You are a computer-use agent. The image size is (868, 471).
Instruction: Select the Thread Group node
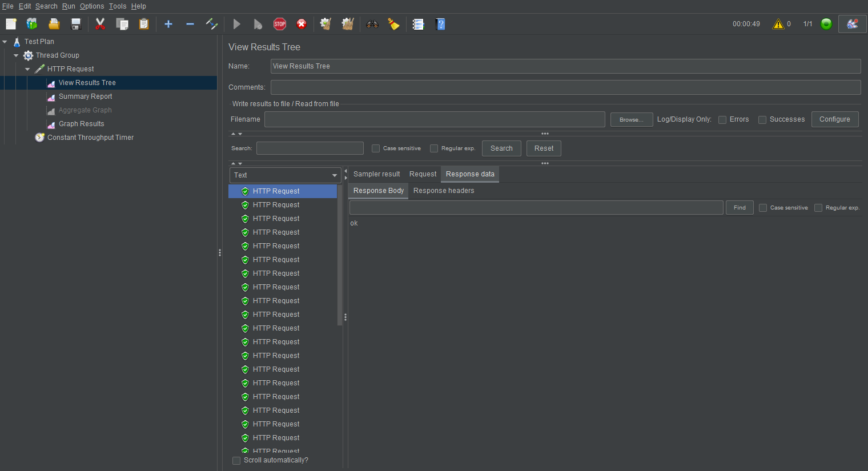coord(58,55)
